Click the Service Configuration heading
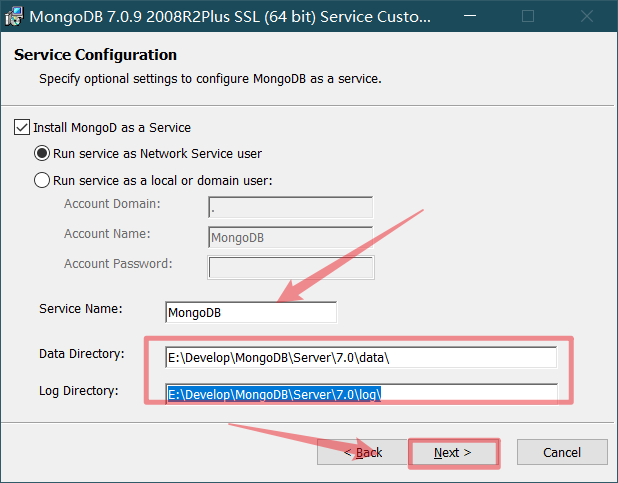 95,55
